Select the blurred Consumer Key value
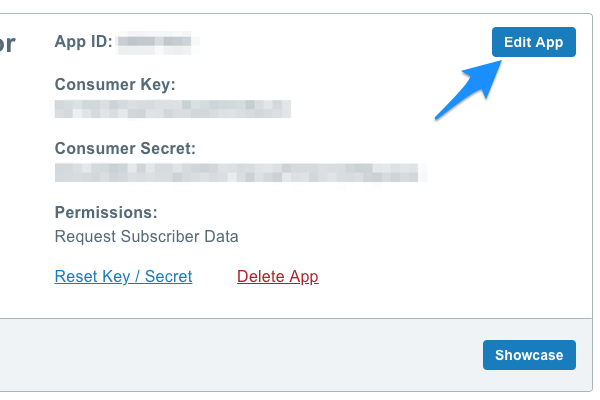Image resolution: width=600 pixels, height=400 pixels. tap(172, 108)
